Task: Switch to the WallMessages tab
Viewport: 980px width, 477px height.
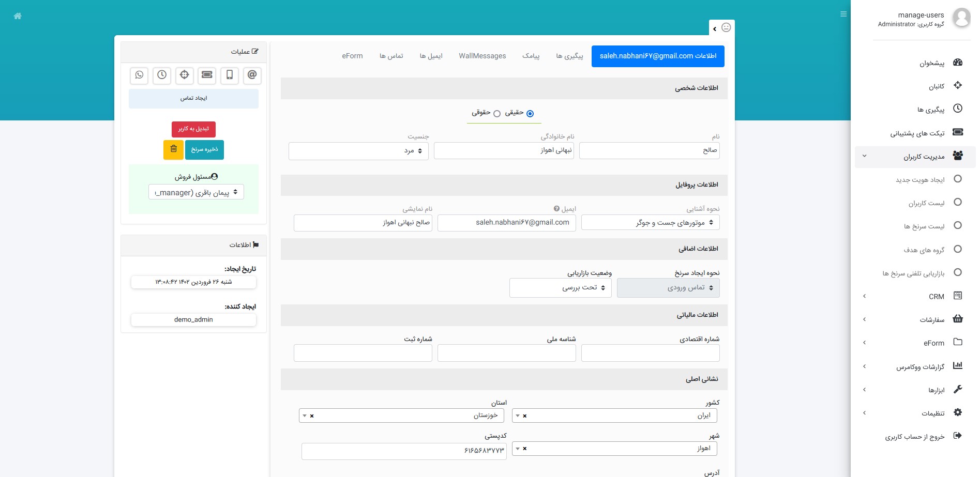Action: click(x=482, y=56)
